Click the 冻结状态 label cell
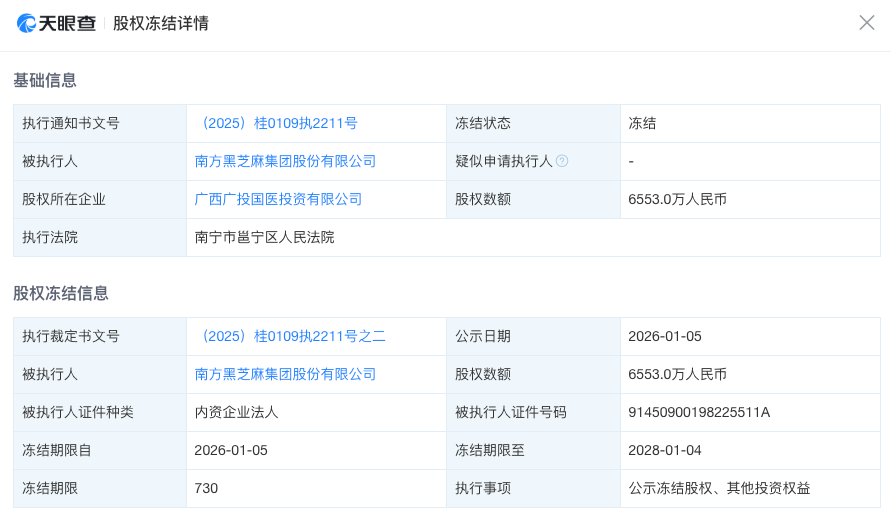The width and height of the screenshot is (891, 518). (x=533, y=123)
